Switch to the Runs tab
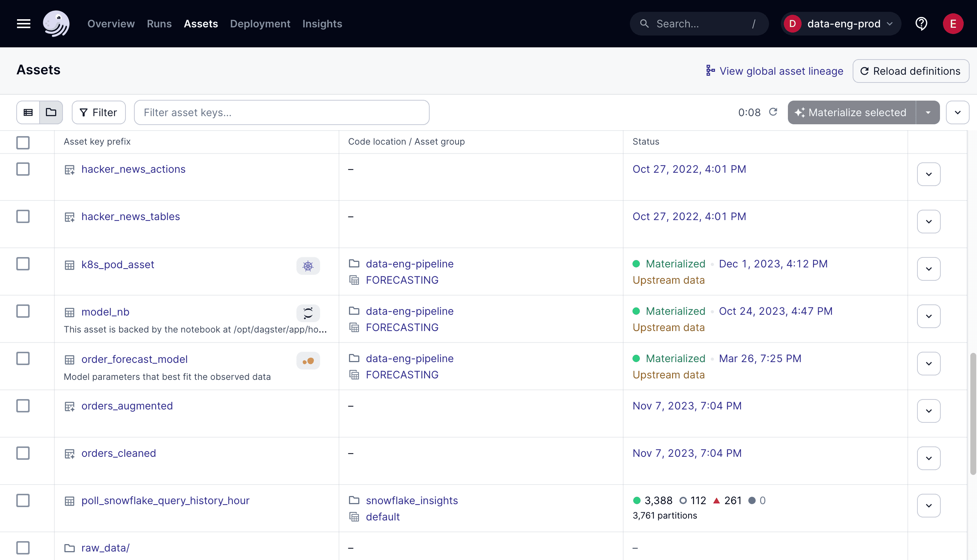This screenshot has height=560, width=977. [x=159, y=23]
